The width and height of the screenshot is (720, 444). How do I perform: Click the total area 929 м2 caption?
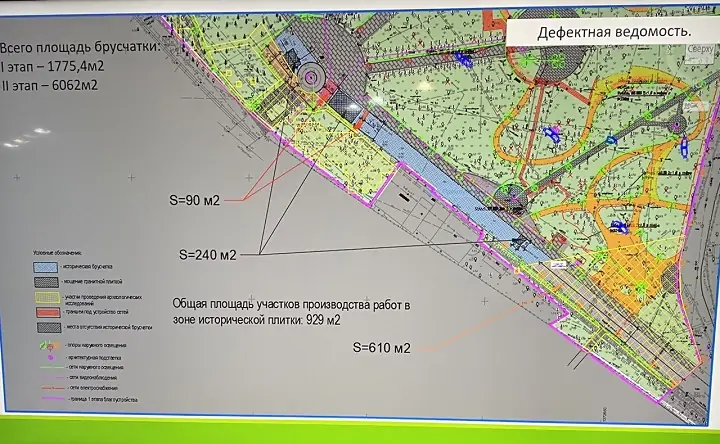[291, 311]
